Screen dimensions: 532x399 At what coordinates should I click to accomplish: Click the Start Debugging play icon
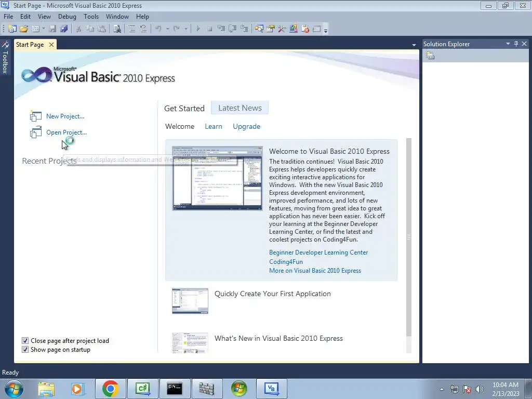[x=198, y=29]
